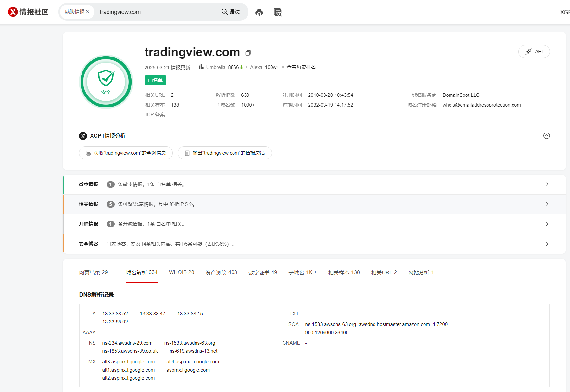Viewport: 570px width, 392px height.
Task: Open 查看历史排名 link
Action: point(301,67)
